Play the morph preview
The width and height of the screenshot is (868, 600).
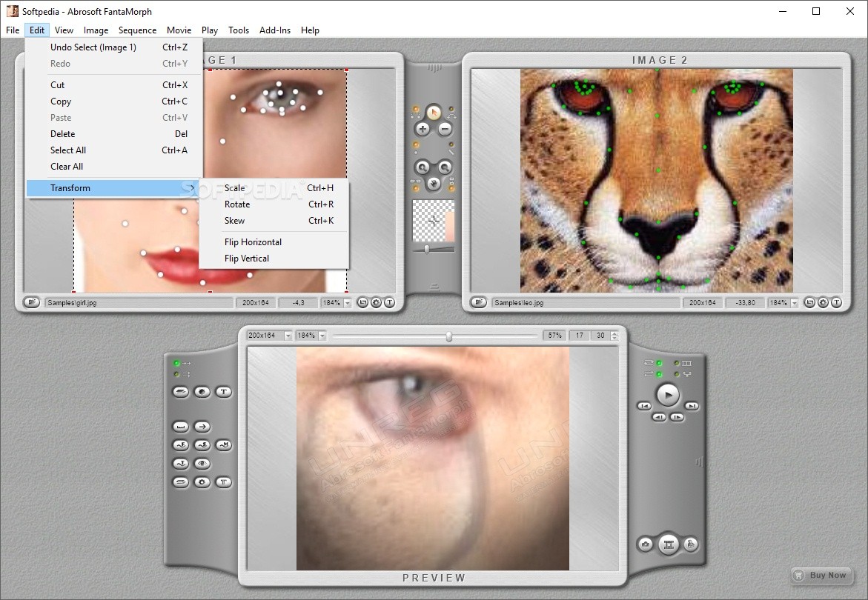pyautogui.click(x=668, y=395)
